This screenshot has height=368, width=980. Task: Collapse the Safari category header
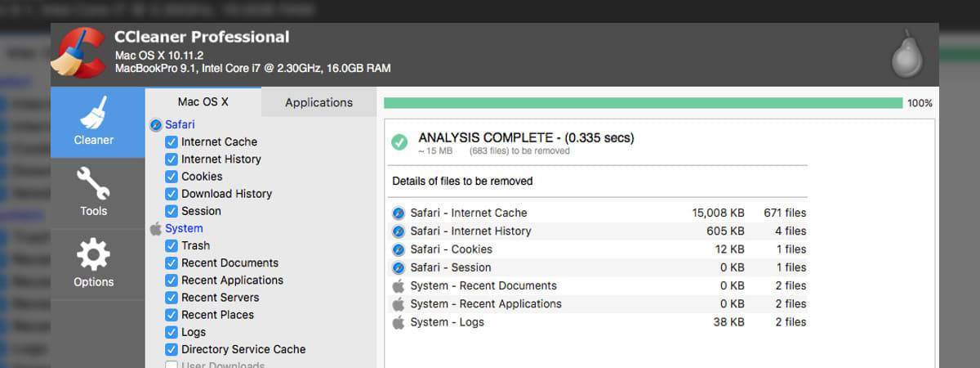click(x=179, y=125)
